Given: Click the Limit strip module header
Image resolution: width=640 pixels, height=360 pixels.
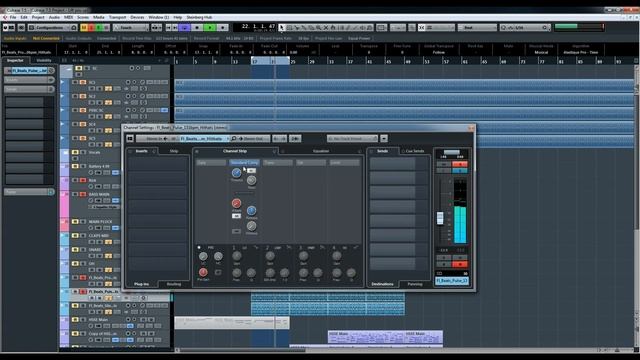Looking at the screenshot, I should tap(344, 162).
